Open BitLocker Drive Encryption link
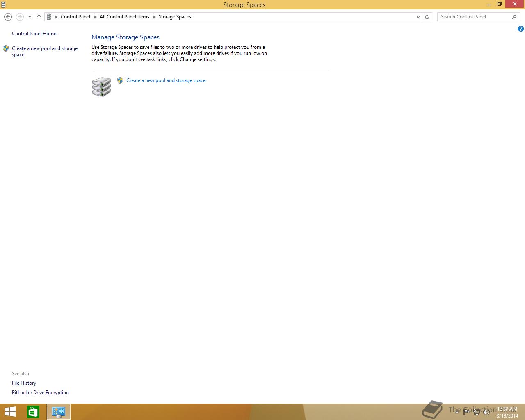The image size is (525, 420). 40,393
